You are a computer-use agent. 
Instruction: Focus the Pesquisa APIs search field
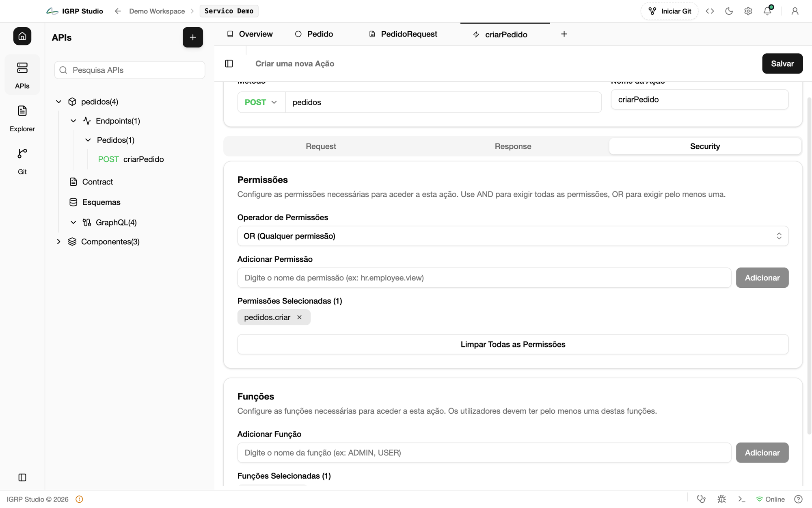[x=130, y=70]
